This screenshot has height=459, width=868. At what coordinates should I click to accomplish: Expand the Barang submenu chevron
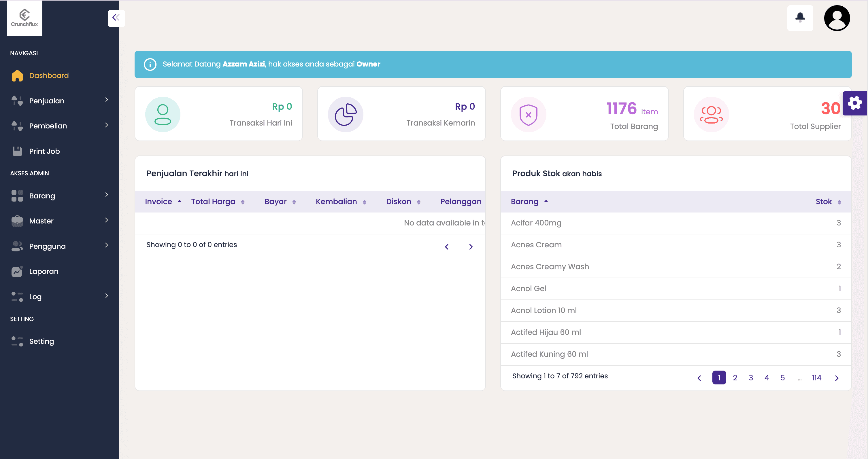(106, 195)
